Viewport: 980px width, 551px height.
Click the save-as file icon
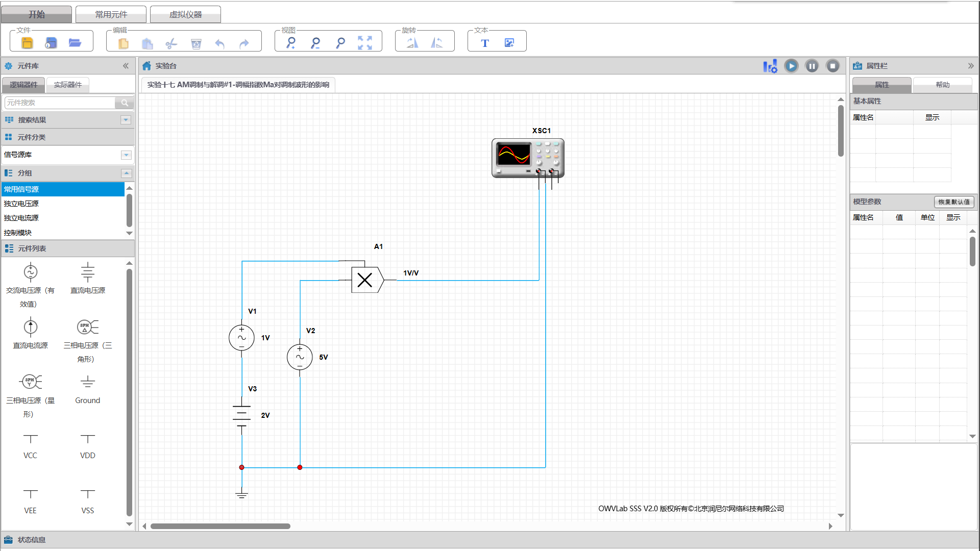pos(51,43)
